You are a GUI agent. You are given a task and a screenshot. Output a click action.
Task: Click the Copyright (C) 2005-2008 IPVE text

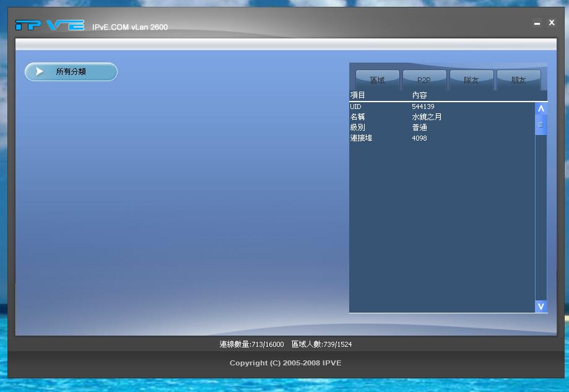[285, 363]
